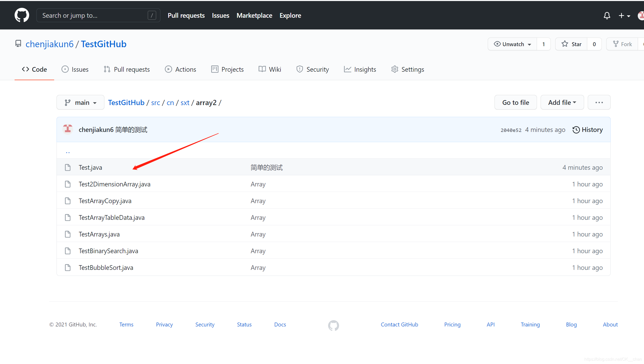Screen dimensions: 644x364
Task: Switch to the Projects tab
Action: tap(227, 69)
